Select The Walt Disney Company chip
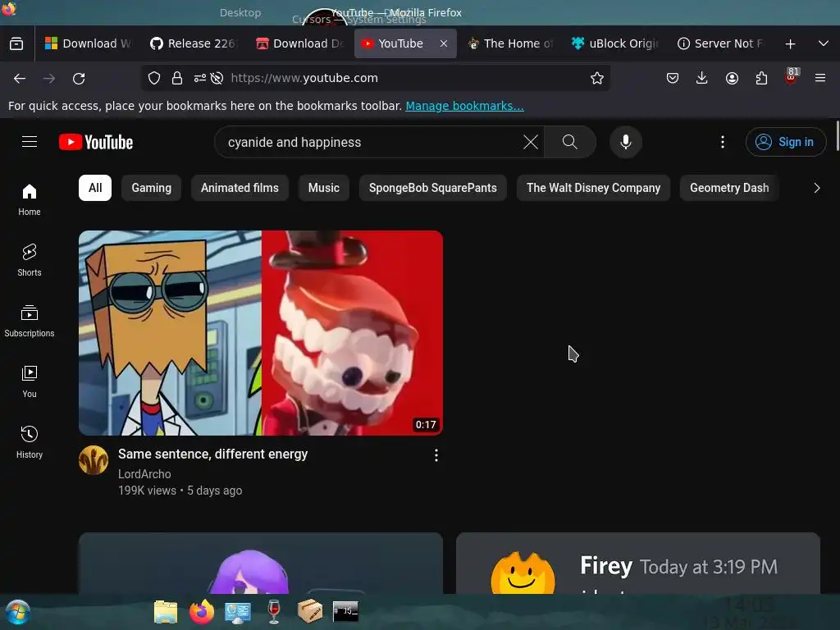 593,188
